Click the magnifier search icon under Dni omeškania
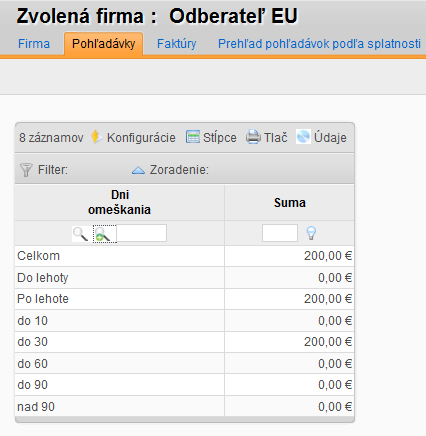Image resolution: width=426 pixels, height=436 pixels. [x=80, y=233]
